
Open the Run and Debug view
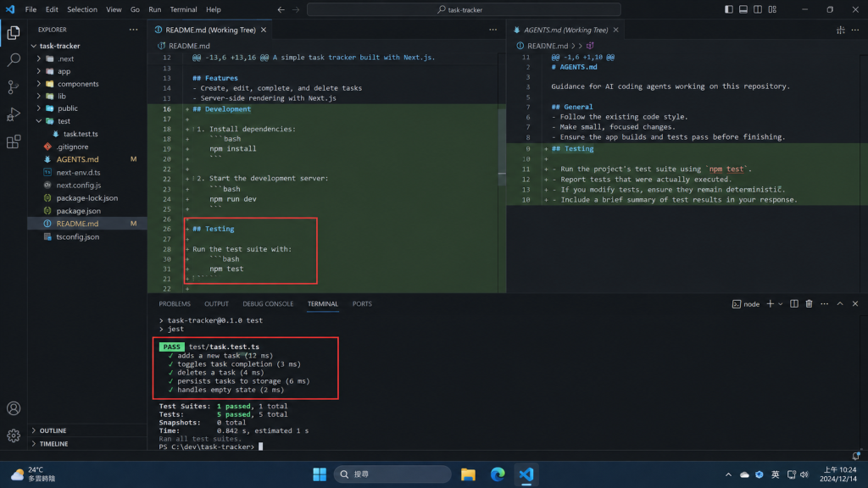click(14, 114)
